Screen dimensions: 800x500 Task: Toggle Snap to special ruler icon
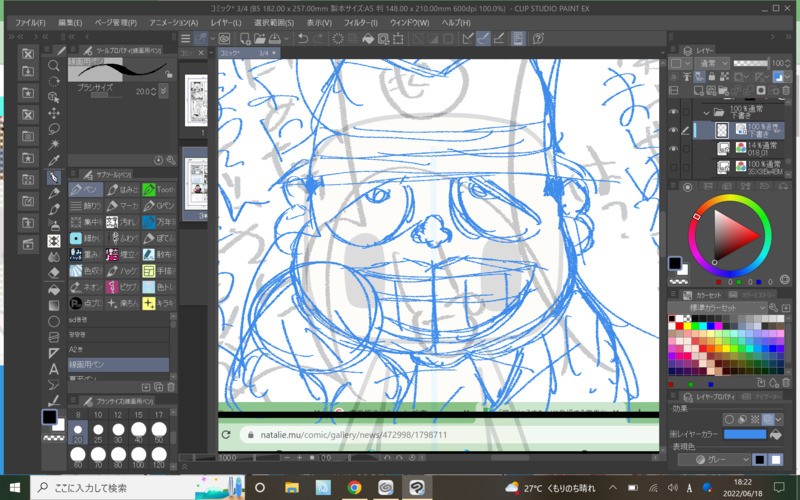point(483,39)
